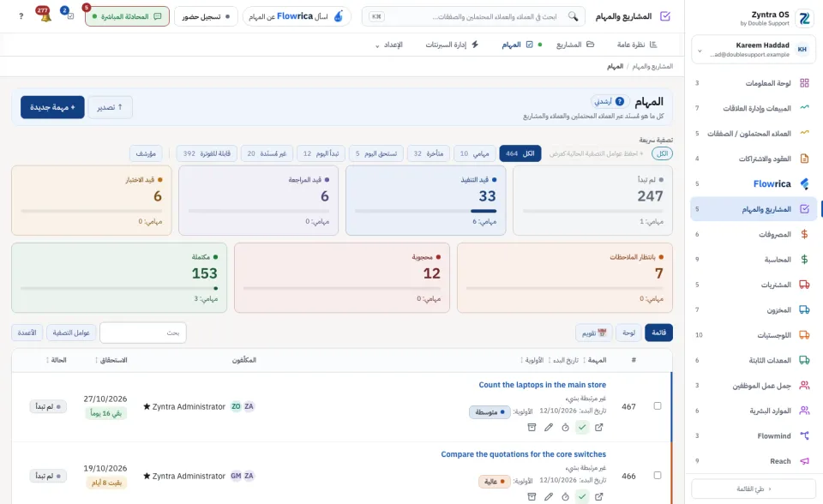Click the مكتملة status card progress bar
Viewport: 823px width, 504px height.
[x=119, y=288]
